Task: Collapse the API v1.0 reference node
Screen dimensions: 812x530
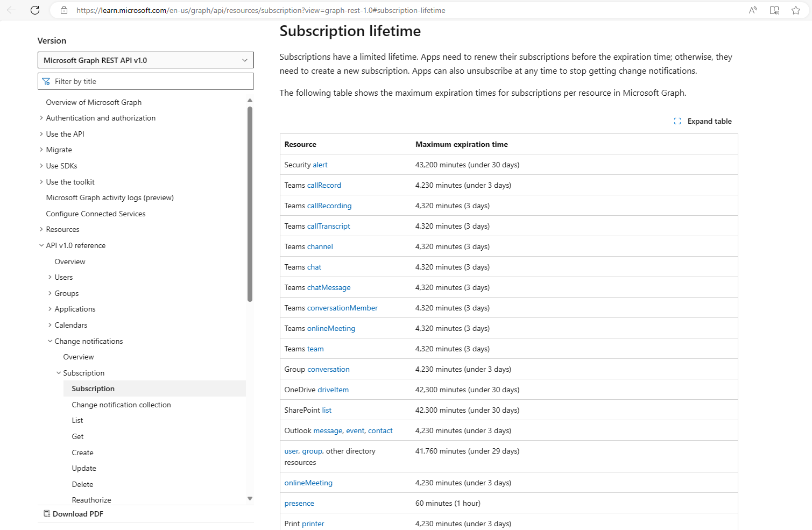Action: [41, 245]
